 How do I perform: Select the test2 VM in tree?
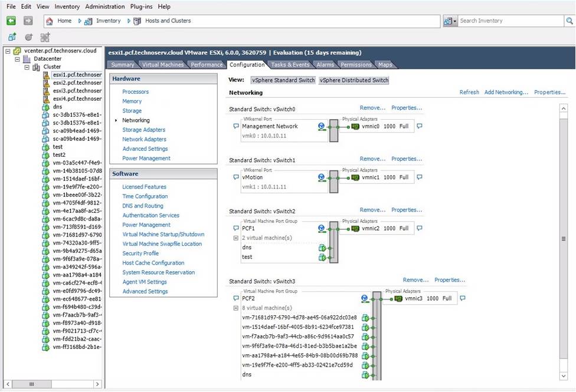(59, 155)
